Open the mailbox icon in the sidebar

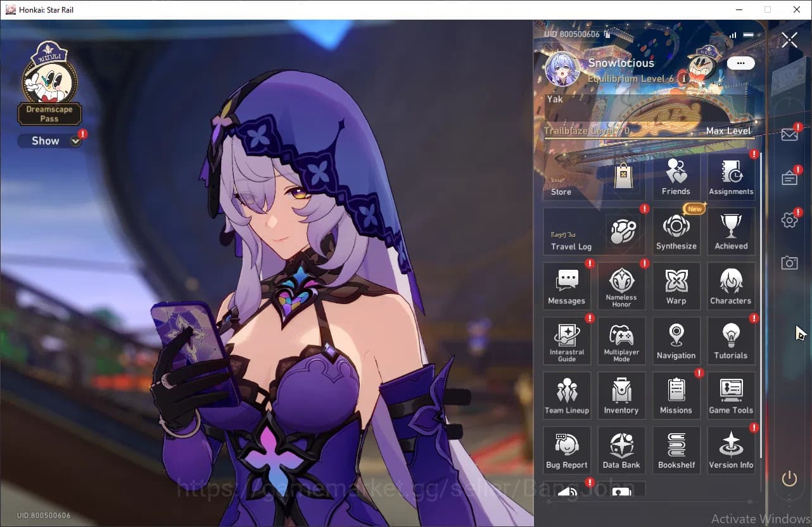coord(789,134)
